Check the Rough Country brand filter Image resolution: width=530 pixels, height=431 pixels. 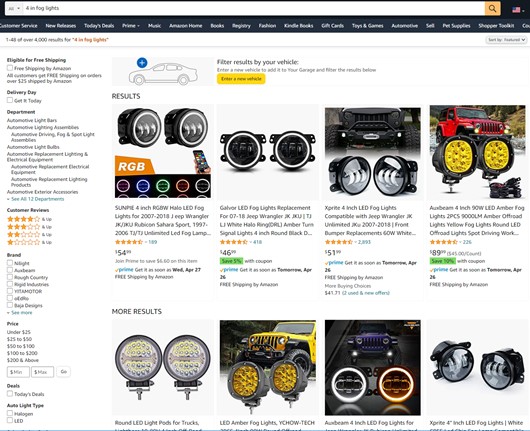(x=10, y=277)
